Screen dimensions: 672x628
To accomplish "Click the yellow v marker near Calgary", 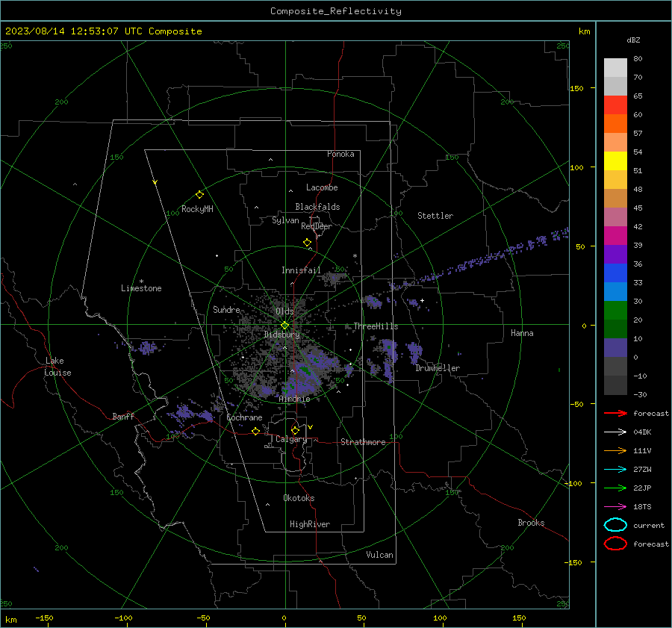I will (311, 427).
